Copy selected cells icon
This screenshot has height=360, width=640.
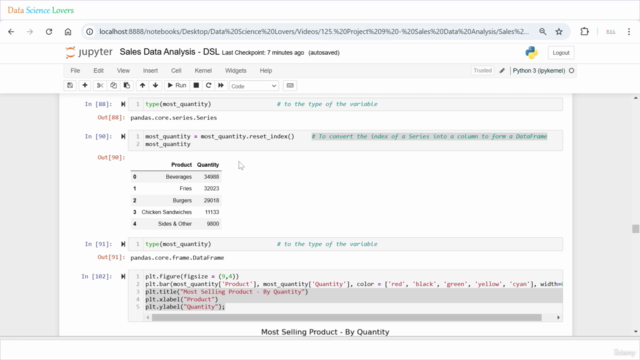tap(113, 85)
